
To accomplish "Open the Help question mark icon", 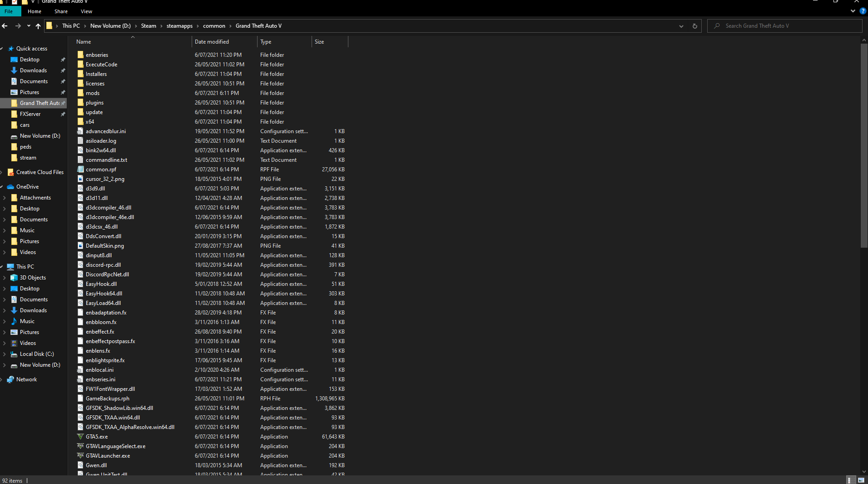I will click(863, 11).
